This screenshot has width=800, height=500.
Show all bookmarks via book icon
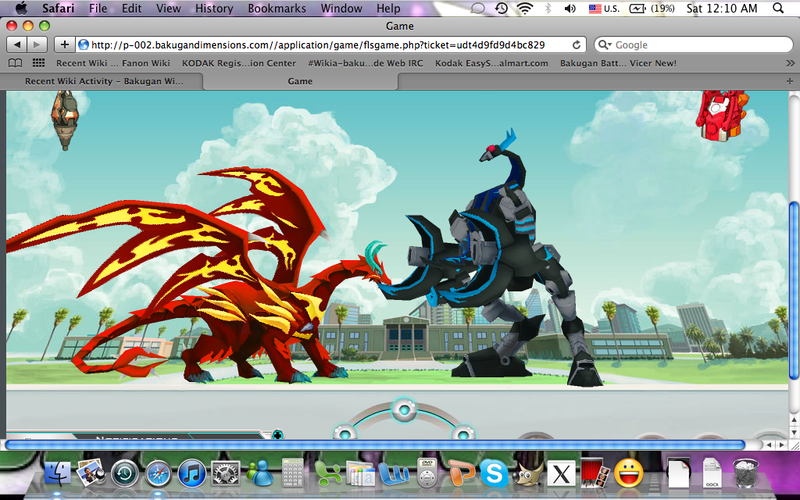(x=16, y=63)
